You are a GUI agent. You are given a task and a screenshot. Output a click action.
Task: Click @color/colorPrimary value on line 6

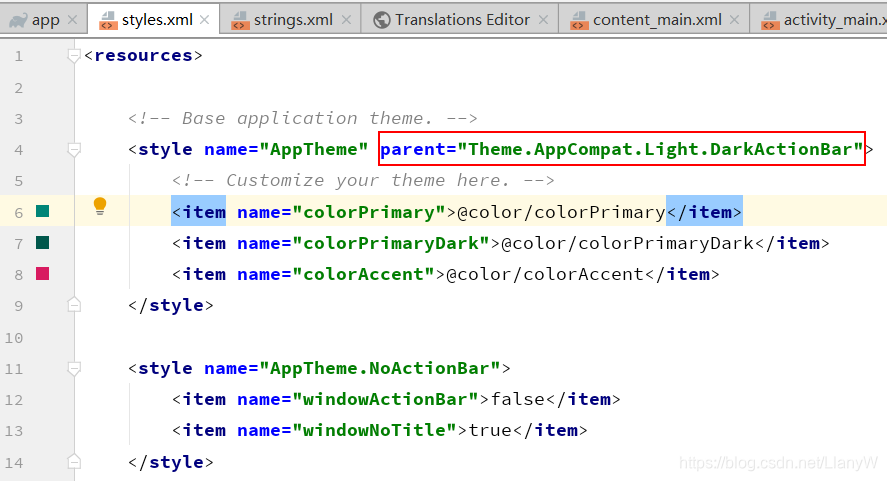561,212
